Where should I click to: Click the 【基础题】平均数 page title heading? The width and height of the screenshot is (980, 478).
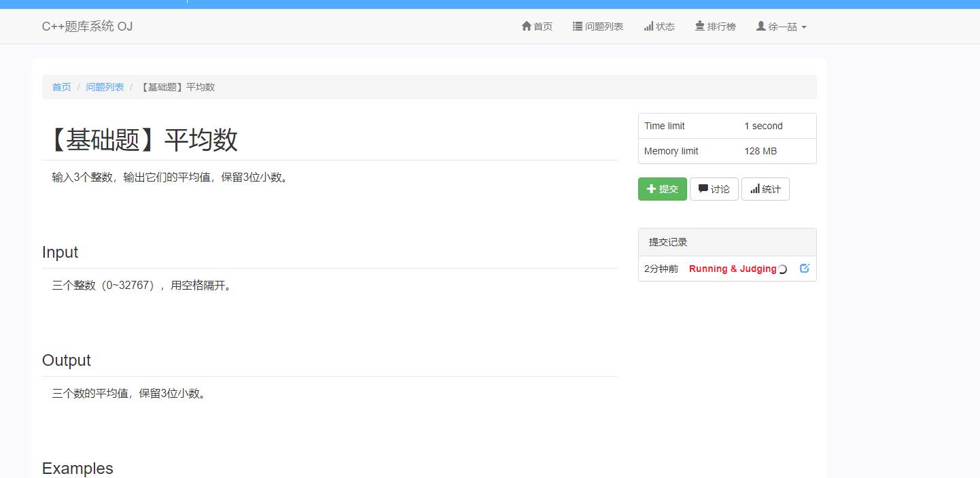(x=141, y=139)
